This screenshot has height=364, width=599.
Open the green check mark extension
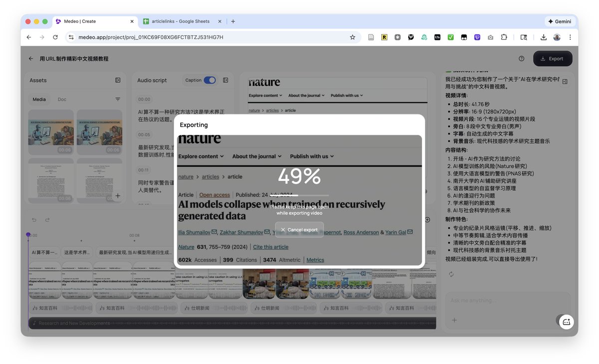tap(451, 37)
